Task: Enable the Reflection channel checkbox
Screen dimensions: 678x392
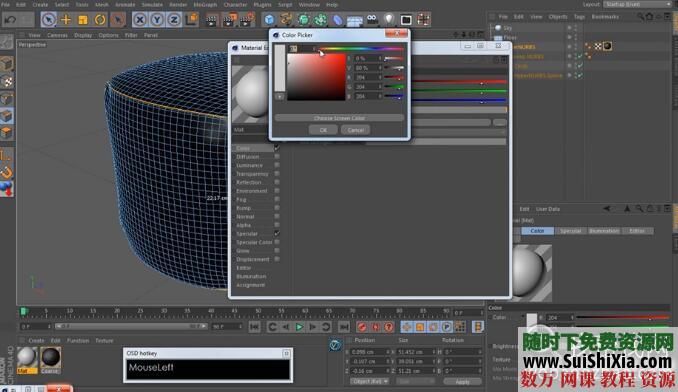Action: 277,182
